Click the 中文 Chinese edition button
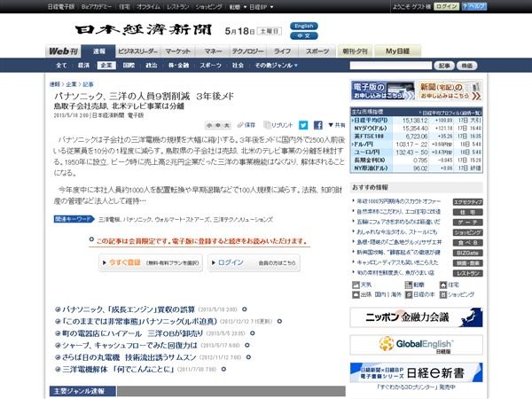 pos(303,35)
